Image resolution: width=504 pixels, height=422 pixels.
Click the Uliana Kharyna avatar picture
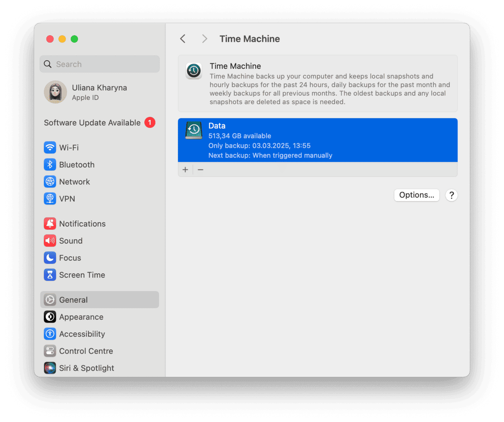(x=56, y=92)
